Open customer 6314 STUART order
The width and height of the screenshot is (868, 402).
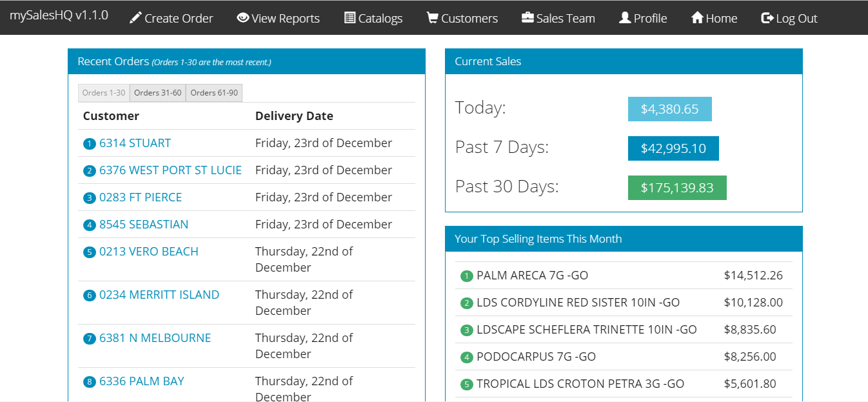pyautogui.click(x=135, y=143)
